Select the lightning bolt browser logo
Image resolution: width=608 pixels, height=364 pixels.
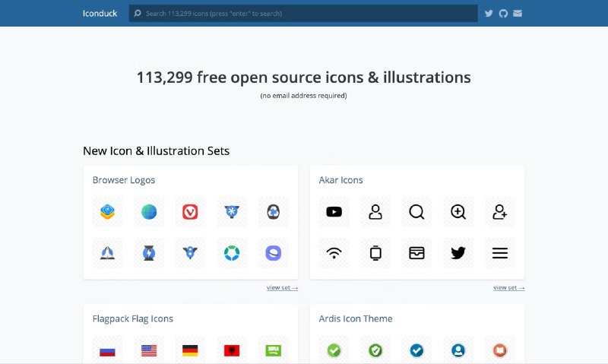click(149, 253)
